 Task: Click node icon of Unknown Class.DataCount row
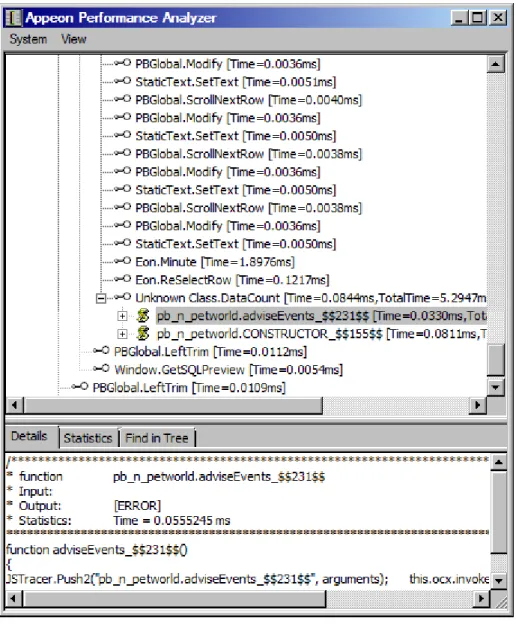tap(123, 297)
